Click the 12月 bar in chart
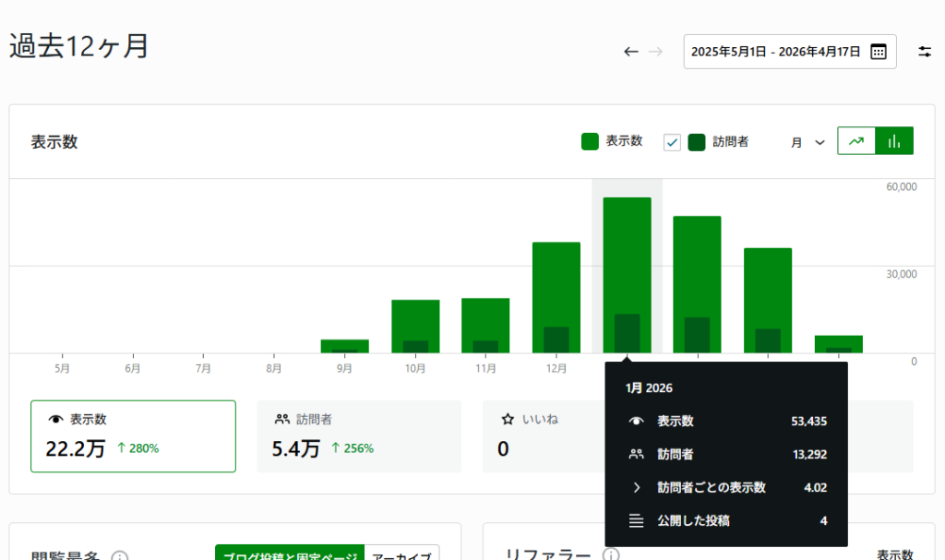Image resolution: width=945 pixels, height=560 pixels. [x=556, y=297]
